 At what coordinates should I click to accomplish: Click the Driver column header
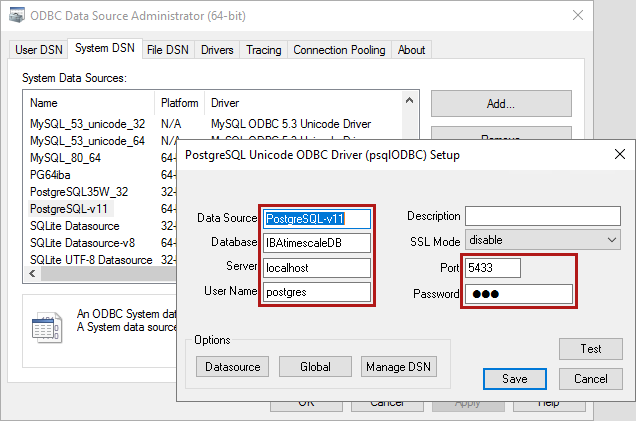click(x=303, y=103)
